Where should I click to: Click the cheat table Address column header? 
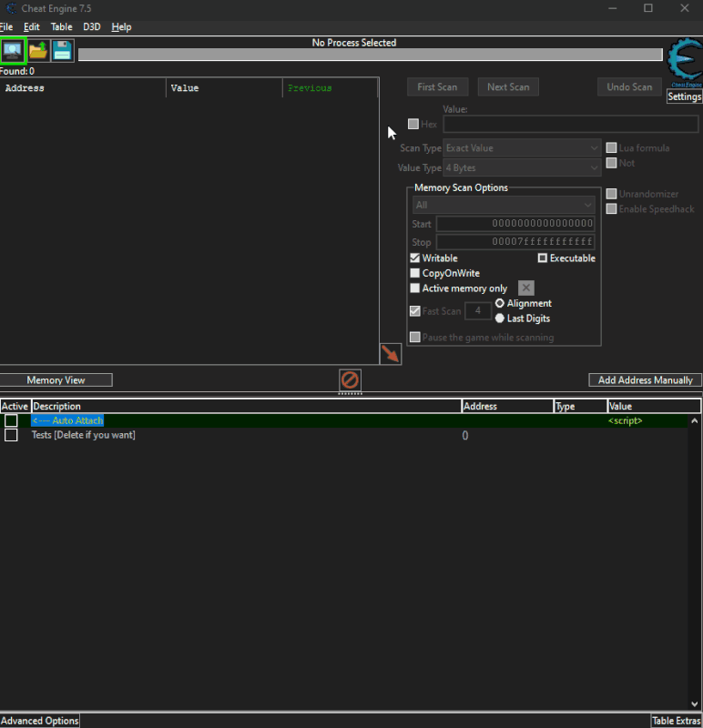click(x=508, y=406)
